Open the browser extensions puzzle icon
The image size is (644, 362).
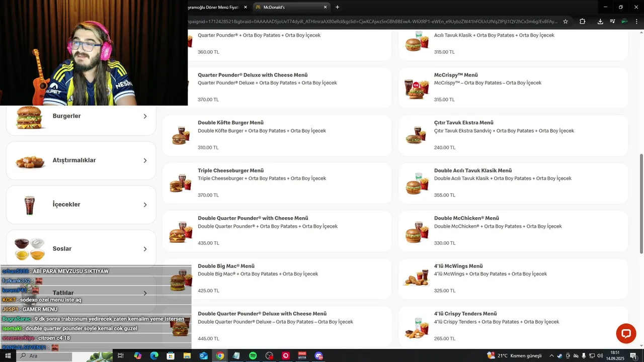(x=582, y=22)
